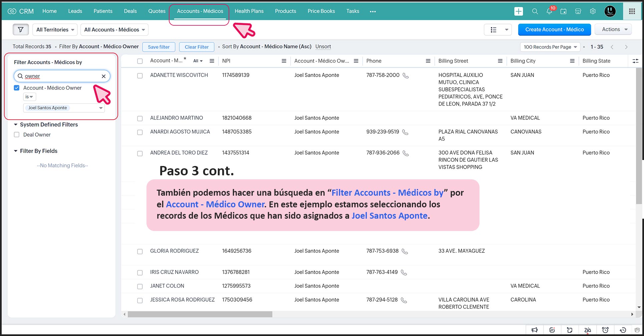This screenshot has width=644, height=336.
Task: Click phone icon next to 787-758-2000
Action: click(x=406, y=76)
